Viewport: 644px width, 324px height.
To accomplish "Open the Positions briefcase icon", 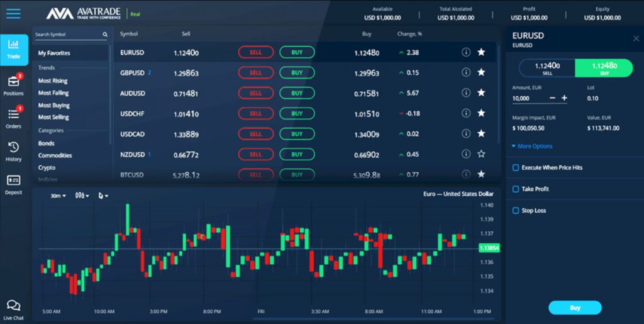I will pyautogui.click(x=14, y=82).
